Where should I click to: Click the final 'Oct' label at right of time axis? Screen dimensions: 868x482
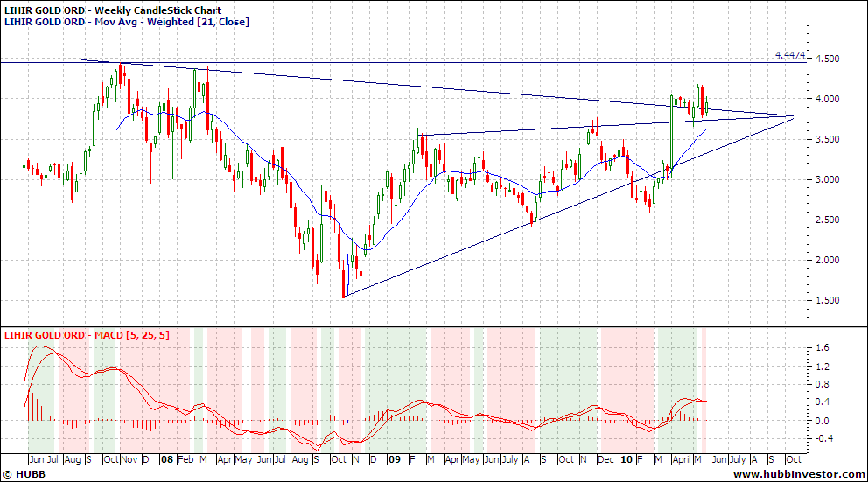pos(794,459)
